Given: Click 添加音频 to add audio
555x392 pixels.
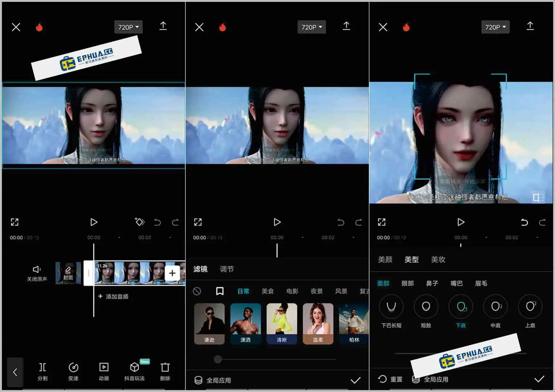Looking at the screenshot, I should click(x=114, y=297).
